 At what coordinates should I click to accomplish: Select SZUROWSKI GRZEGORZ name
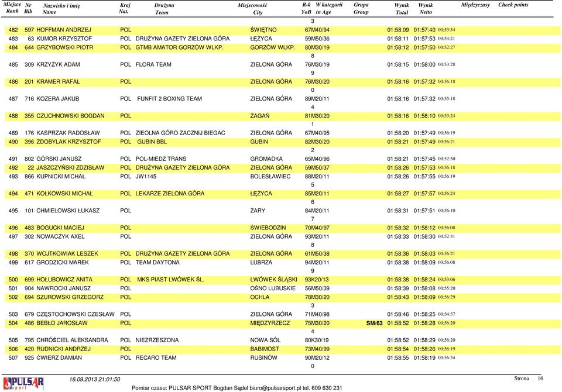point(70,297)
